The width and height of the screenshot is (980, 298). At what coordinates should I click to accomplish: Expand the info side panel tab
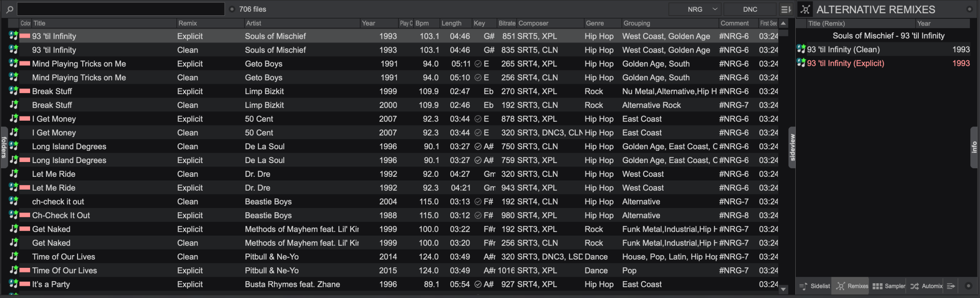pyautogui.click(x=974, y=147)
